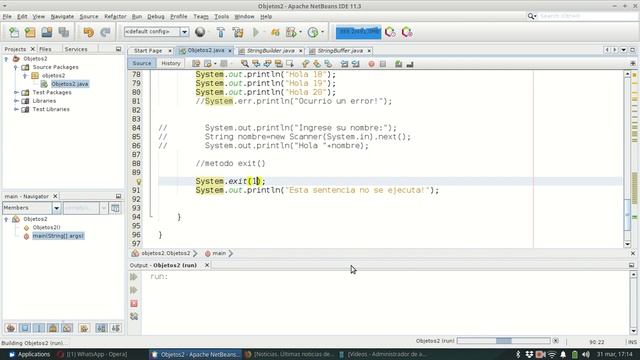Select Objetos2.java in Projects tree
Screen dimensions: 640x360
[69, 84]
